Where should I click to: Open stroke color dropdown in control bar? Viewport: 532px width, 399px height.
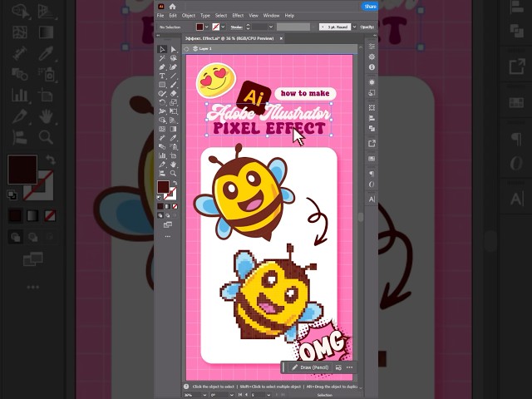tap(223, 27)
